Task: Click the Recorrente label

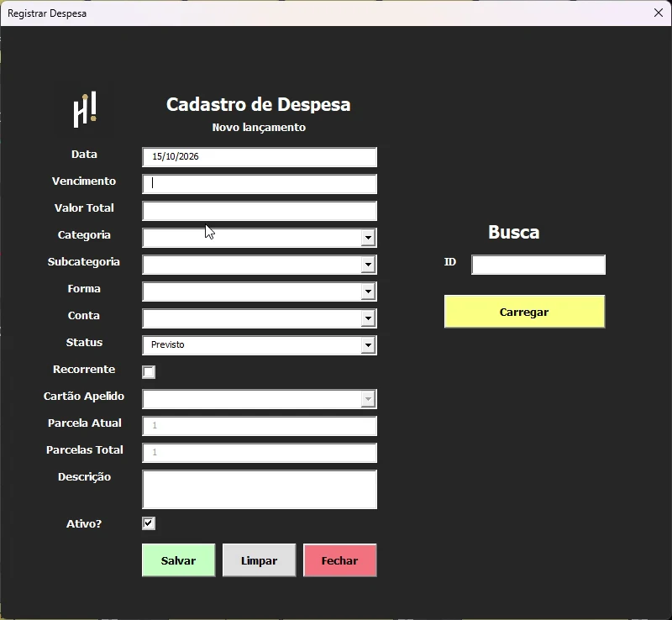Action: point(84,369)
